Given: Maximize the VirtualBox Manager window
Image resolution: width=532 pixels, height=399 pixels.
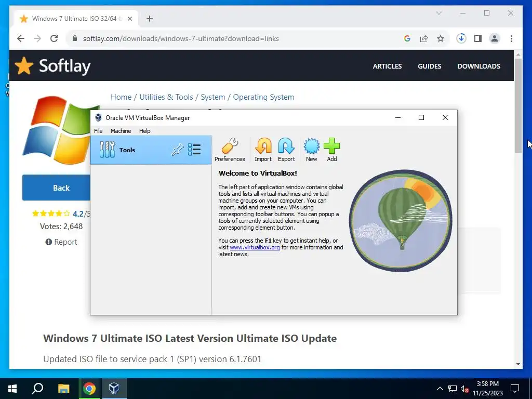Looking at the screenshot, I should tap(421, 117).
